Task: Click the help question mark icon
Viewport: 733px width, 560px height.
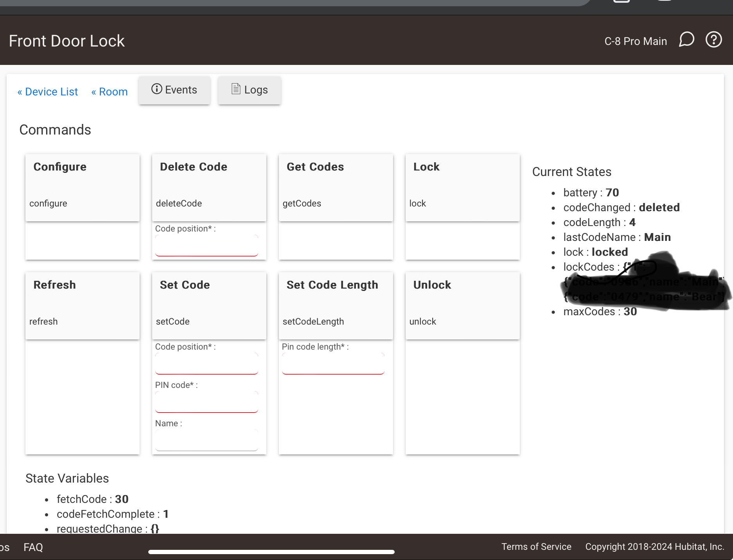Action: (713, 40)
